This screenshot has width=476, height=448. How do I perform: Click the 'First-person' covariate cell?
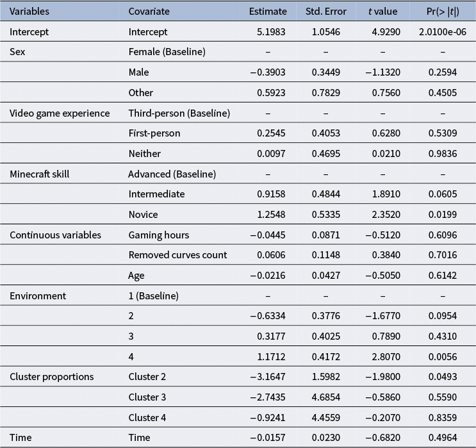pyautogui.click(x=154, y=133)
